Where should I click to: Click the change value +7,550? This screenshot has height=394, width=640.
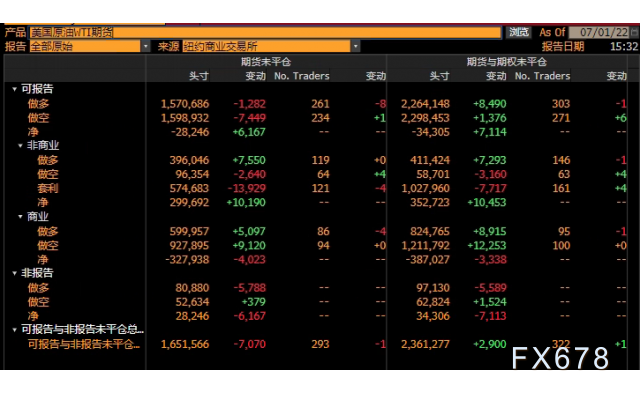tap(249, 160)
